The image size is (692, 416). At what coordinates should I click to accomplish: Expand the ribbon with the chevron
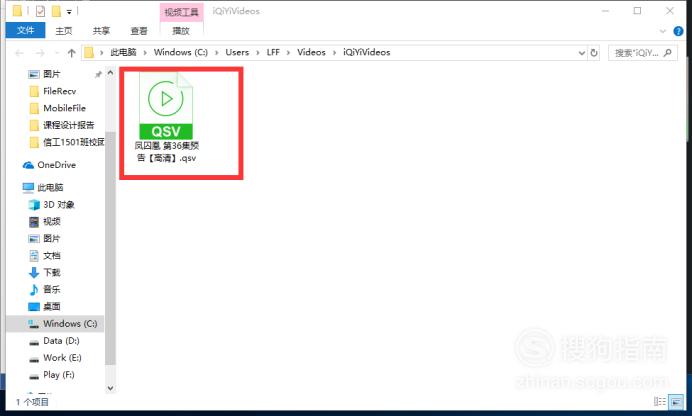tap(662, 31)
